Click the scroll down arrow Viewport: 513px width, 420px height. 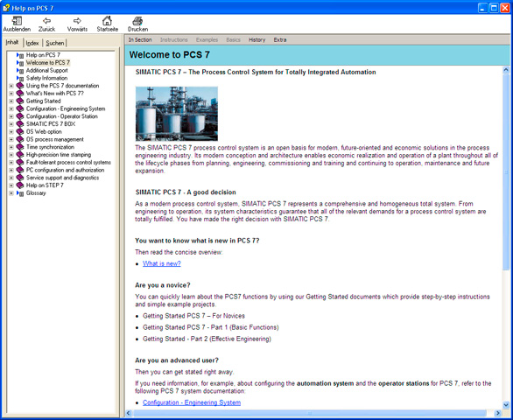click(506, 405)
